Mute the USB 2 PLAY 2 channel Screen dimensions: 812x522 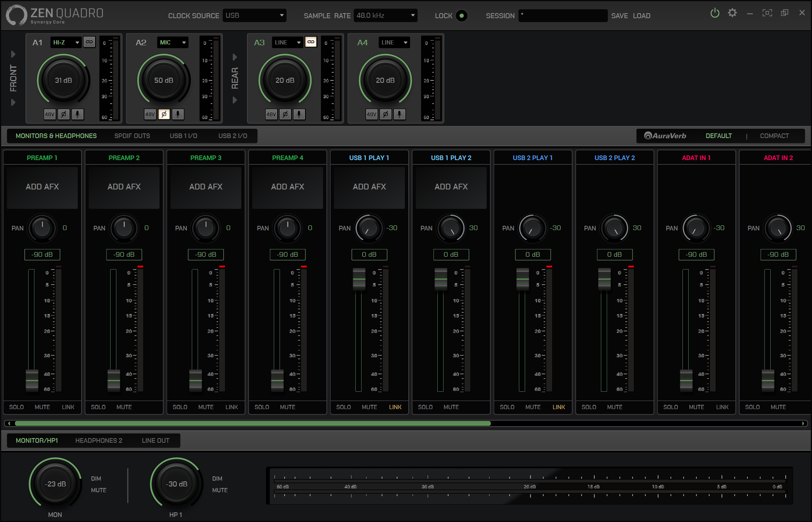coord(615,407)
